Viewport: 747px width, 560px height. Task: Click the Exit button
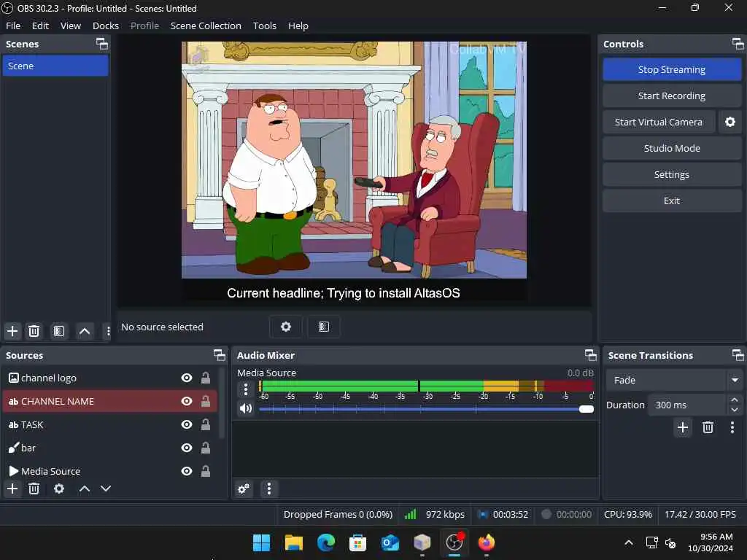click(x=672, y=201)
